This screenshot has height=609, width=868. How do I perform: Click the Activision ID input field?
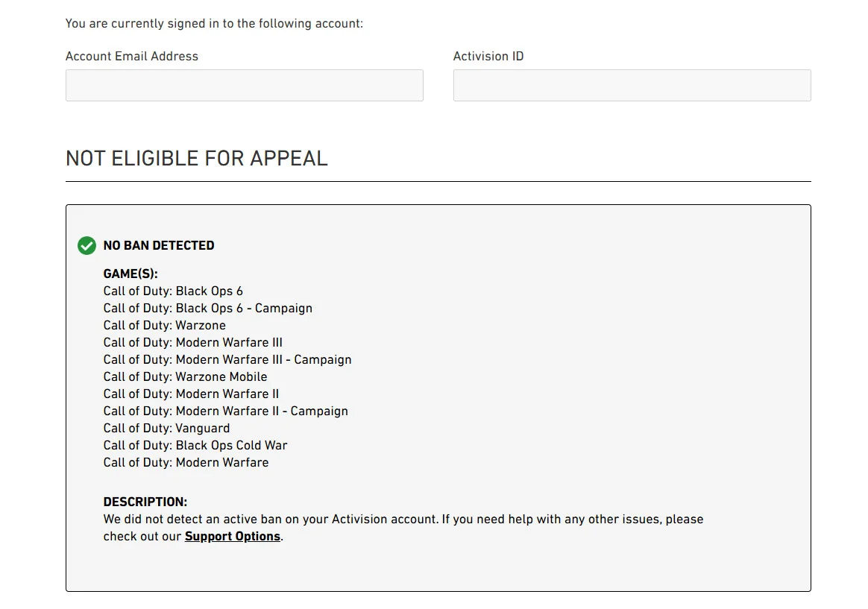point(632,86)
